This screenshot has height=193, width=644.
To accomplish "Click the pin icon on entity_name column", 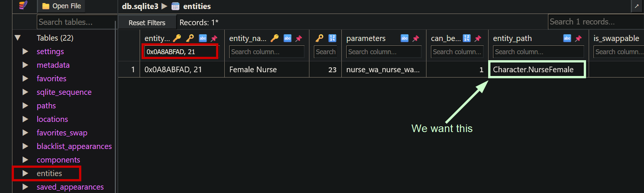I will [x=299, y=38].
